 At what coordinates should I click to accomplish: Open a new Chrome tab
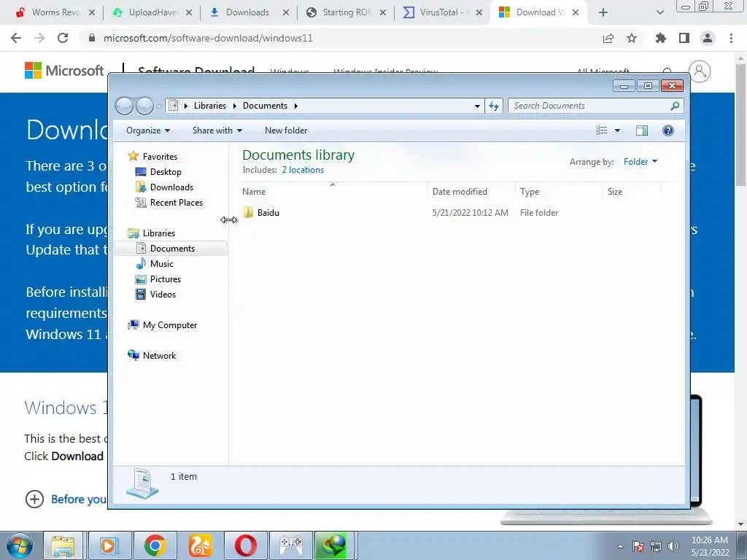tap(603, 12)
